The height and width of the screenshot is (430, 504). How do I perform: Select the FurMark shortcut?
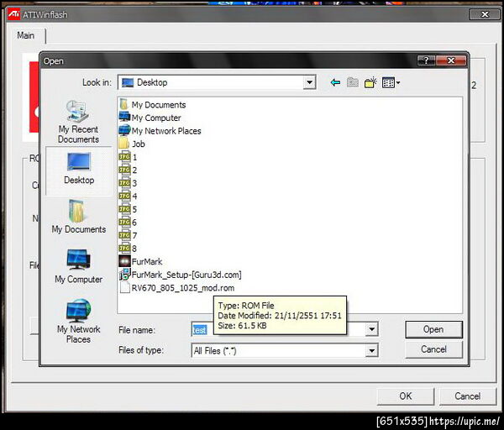(141, 261)
